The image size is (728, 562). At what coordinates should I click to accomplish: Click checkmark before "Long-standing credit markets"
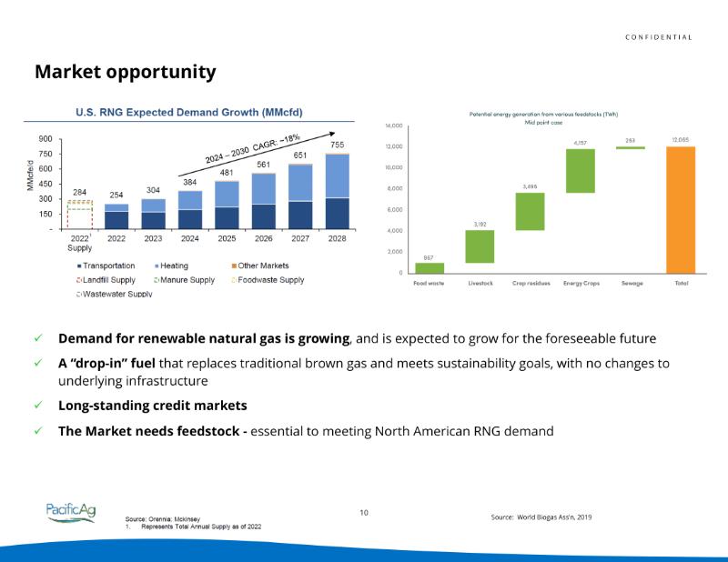pos(39,406)
